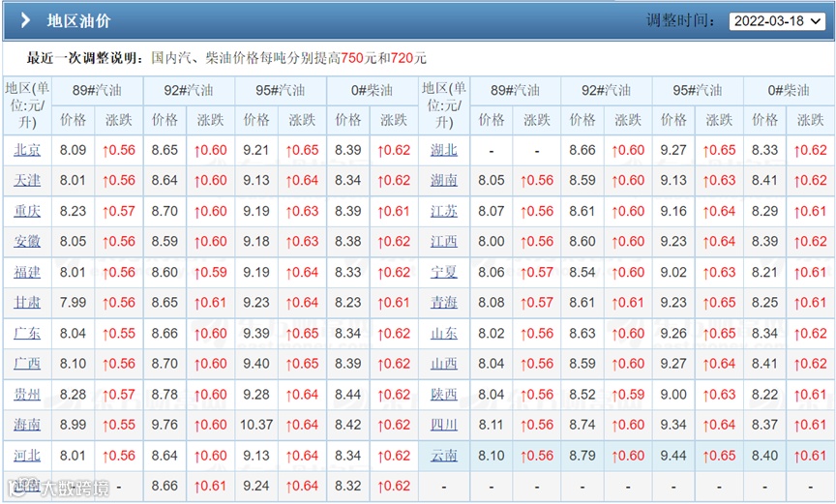Select 云南 92# price 8.79
This screenshot has width=836, height=504.
[582, 456]
